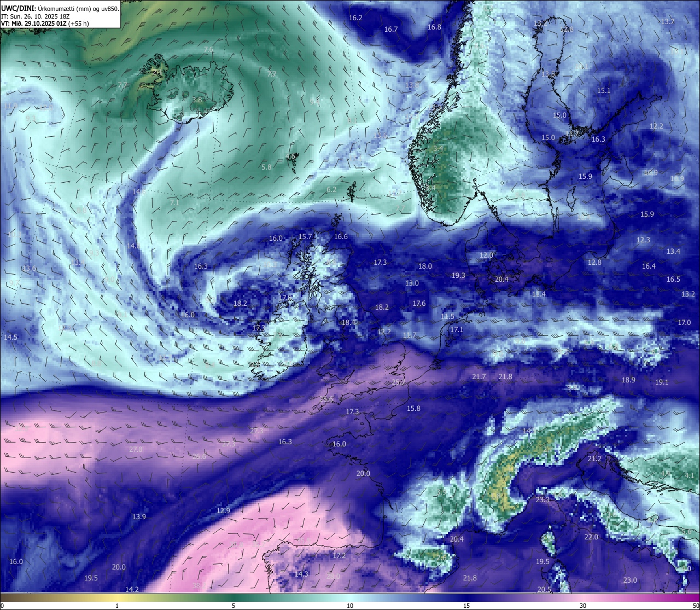Click the 18.9 map value
This screenshot has width=700, height=610.
pos(628,380)
